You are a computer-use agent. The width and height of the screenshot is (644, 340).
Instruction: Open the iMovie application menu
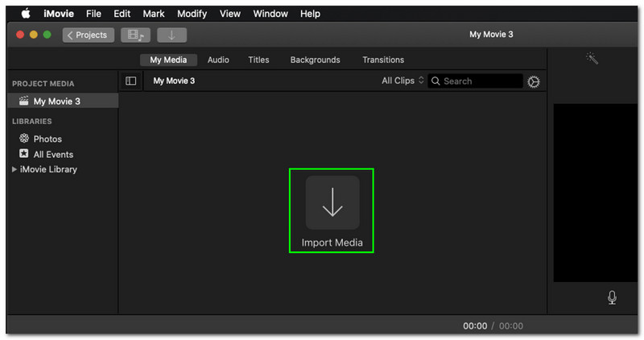coord(59,14)
